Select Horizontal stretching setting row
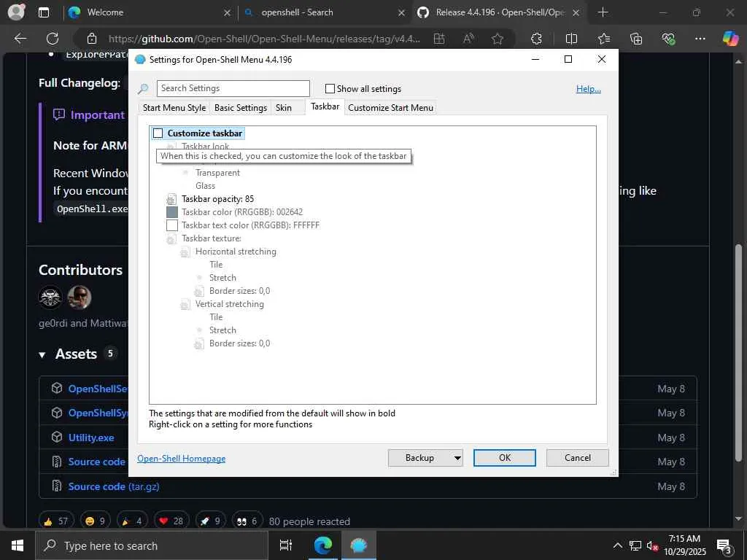This screenshot has width=747, height=560. point(236,252)
